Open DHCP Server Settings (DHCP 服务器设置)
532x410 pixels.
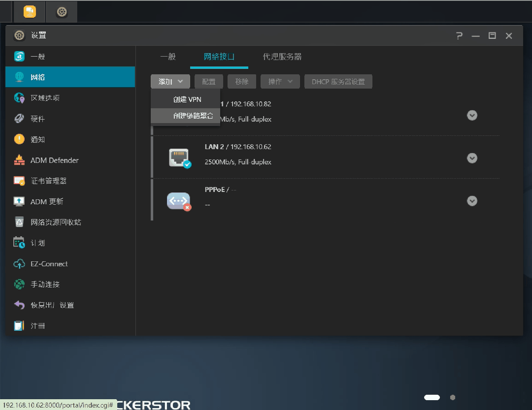[338, 81]
